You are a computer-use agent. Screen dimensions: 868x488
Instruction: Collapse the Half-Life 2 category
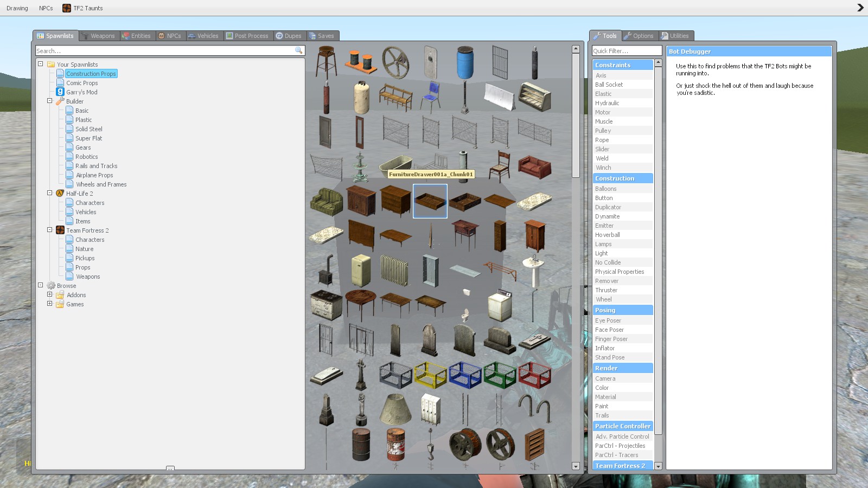pyautogui.click(x=49, y=193)
